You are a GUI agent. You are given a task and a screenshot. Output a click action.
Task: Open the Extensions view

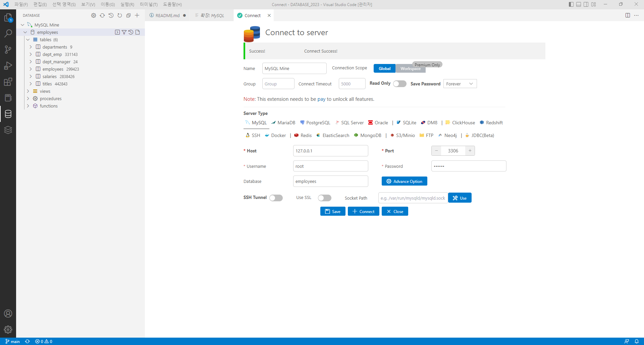pos(8,82)
